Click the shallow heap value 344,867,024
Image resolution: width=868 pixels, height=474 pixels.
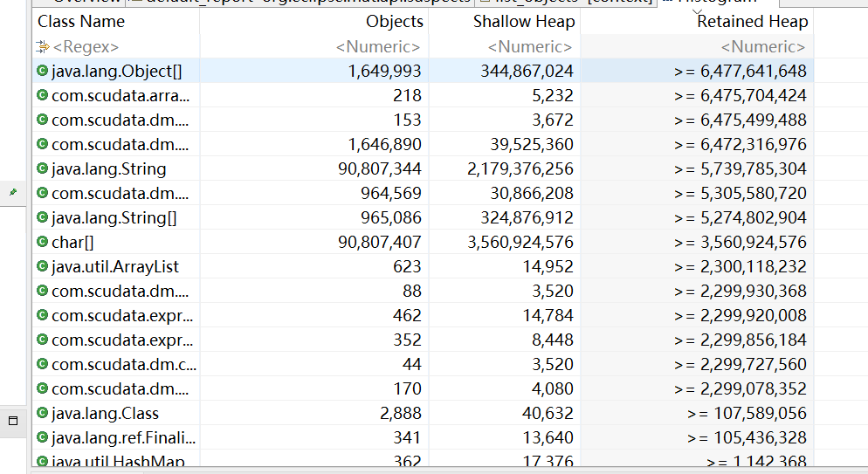pyautogui.click(x=527, y=72)
